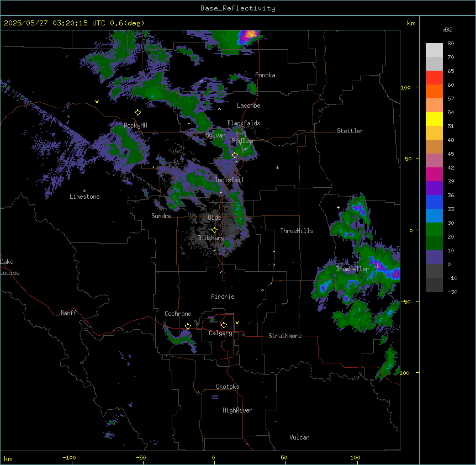Click the km unit label at bottom left
The width and height of the screenshot is (476, 465).
(8, 458)
